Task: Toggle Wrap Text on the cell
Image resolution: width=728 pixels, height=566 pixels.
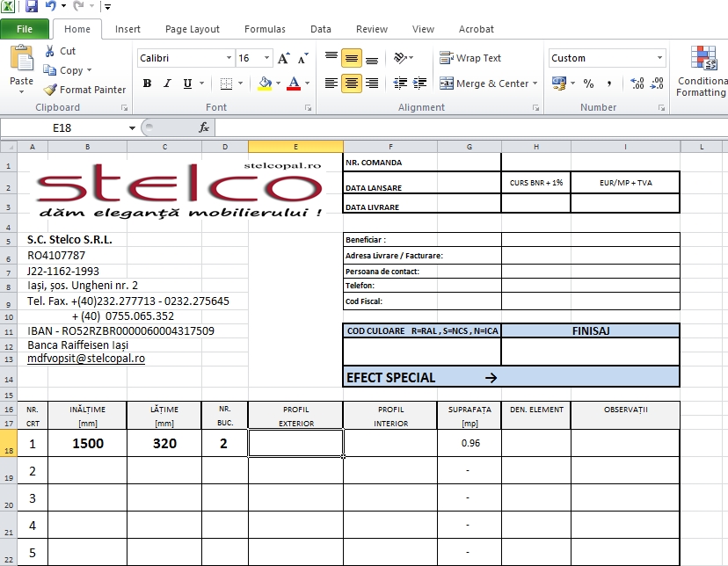Action: (470, 58)
